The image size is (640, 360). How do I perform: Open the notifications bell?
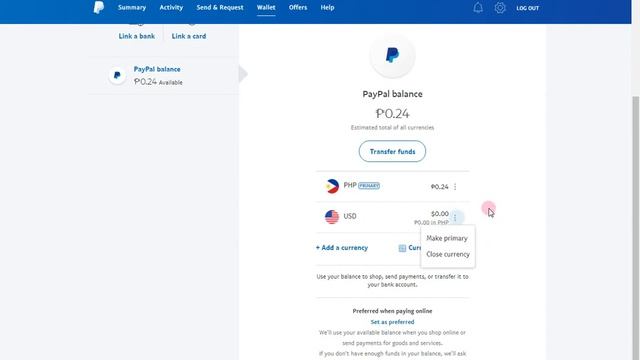click(478, 8)
